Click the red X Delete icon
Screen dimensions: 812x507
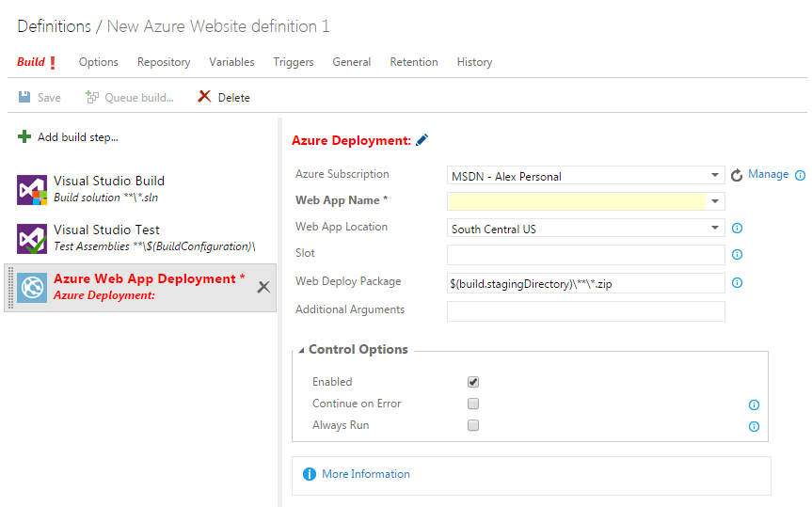point(204,96)
